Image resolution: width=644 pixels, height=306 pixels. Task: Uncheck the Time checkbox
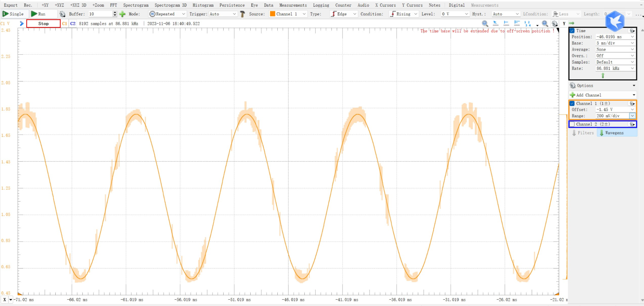pos(572,31)
